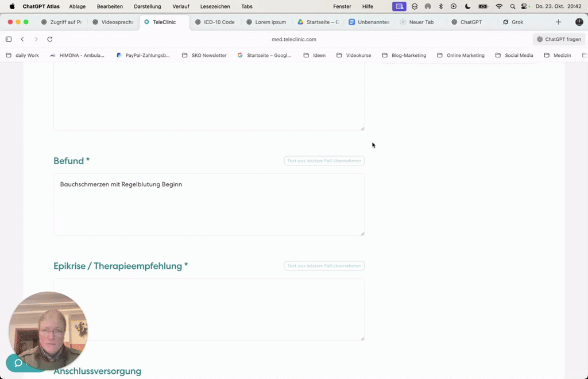
Task: Click 'Text aus letztem Fall übernehmen' next to Epikrise
Action: point(324,265)
